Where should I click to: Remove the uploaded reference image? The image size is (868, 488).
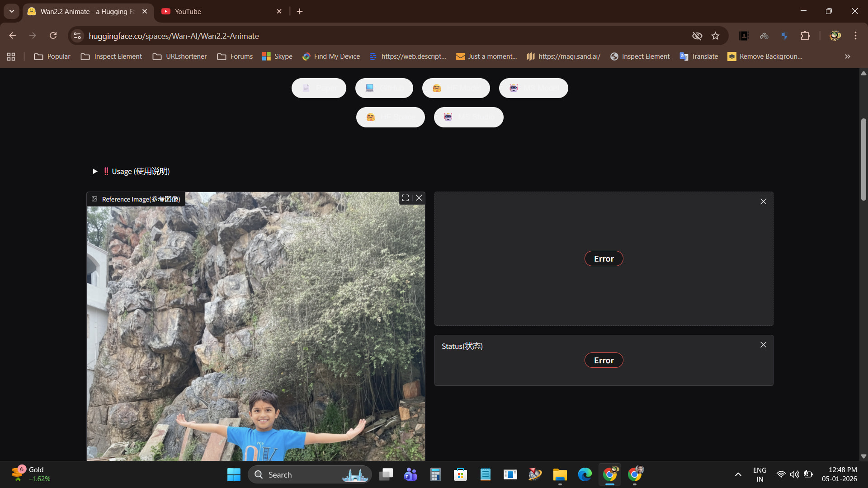coord(419,198)
